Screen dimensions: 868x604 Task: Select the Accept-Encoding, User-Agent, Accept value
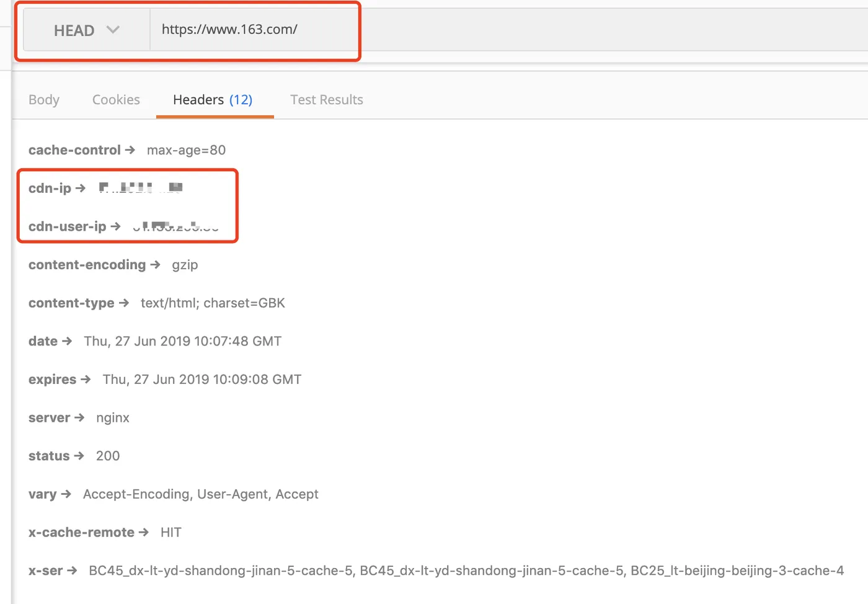point(201,494)
